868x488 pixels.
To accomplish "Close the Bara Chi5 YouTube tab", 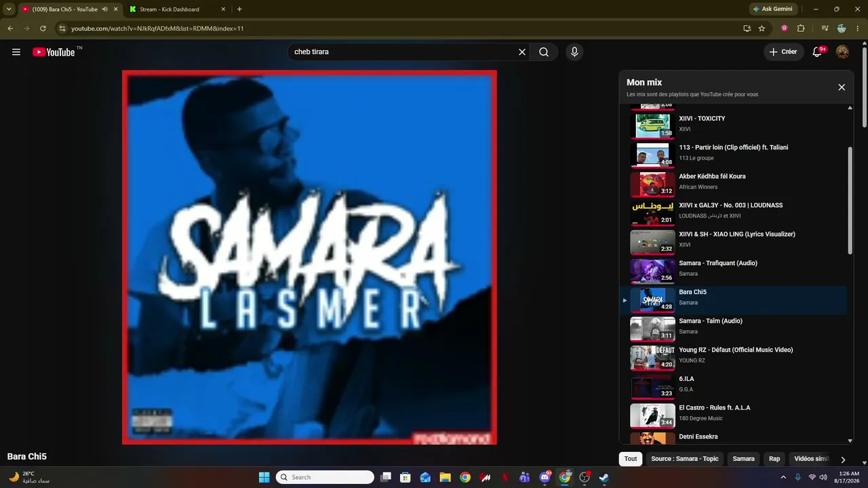I will coord(115,9).
